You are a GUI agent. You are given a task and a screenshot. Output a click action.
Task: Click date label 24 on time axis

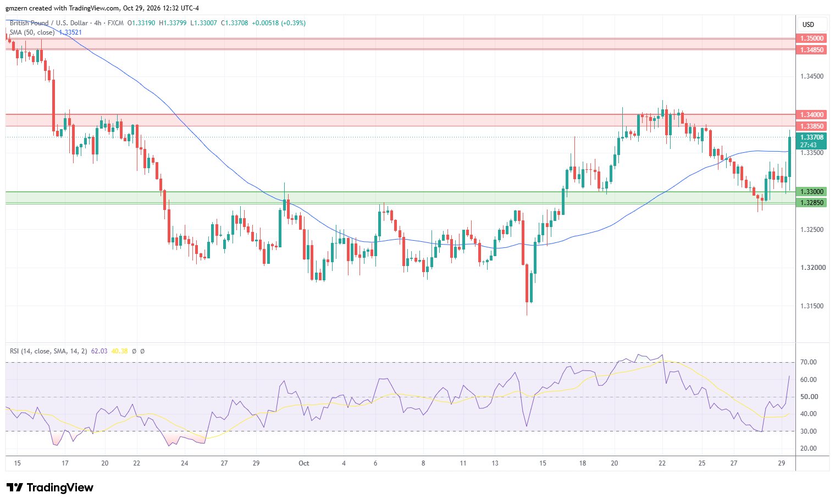(185, 463)
